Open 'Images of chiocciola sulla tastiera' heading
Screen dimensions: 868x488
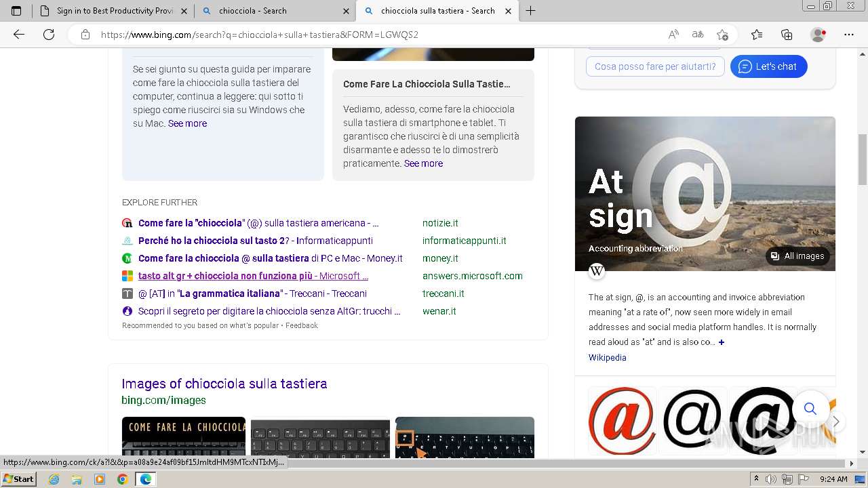224,384
